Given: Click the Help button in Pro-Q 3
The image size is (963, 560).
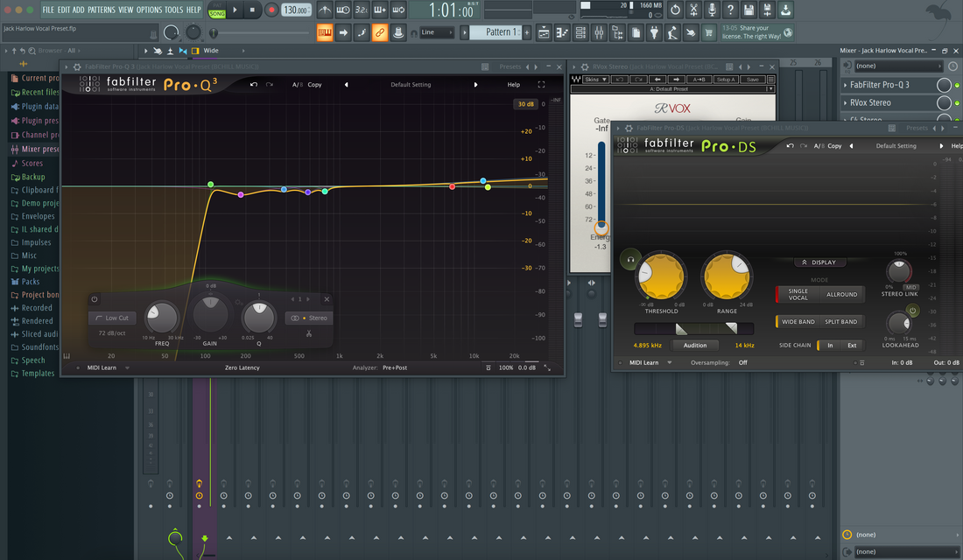Looking at the screenshot, I should (513, 85).
